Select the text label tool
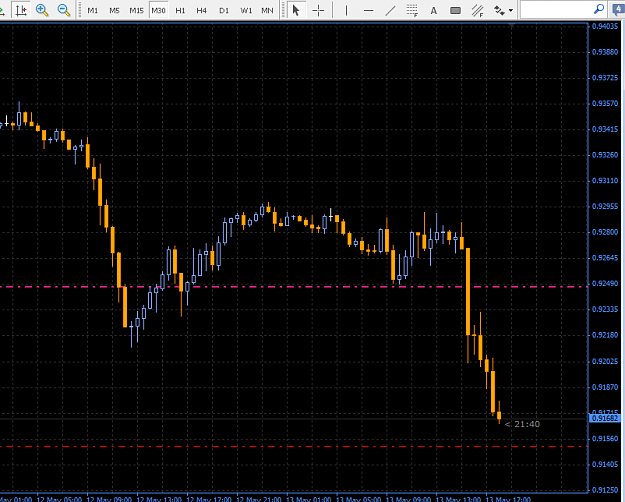The height and width of the screenshot is (502, 625). [455, 10]
